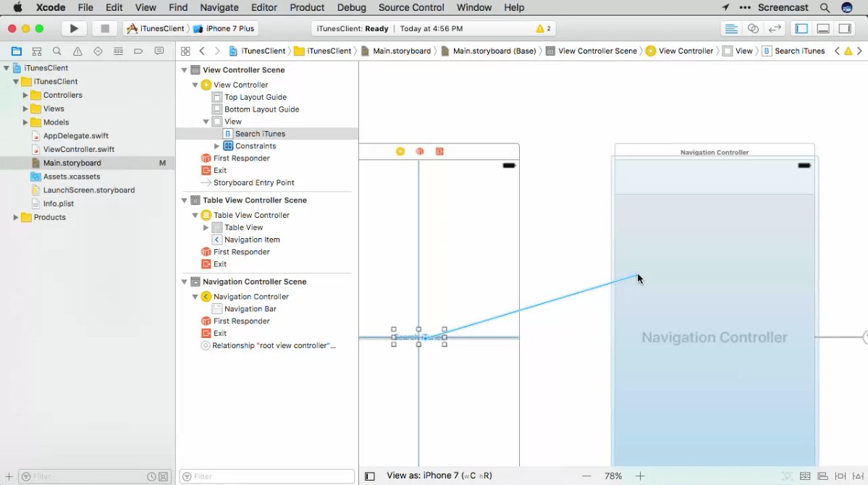868x485 pixels.
Task: Collapse the iTunesClient group folder
Action: [x=16, y=81]
